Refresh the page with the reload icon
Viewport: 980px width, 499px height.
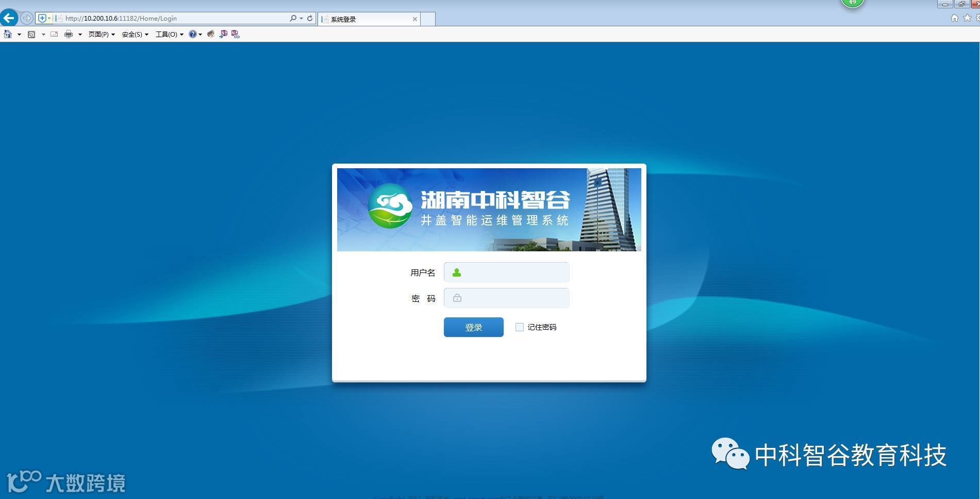(310, 18)
